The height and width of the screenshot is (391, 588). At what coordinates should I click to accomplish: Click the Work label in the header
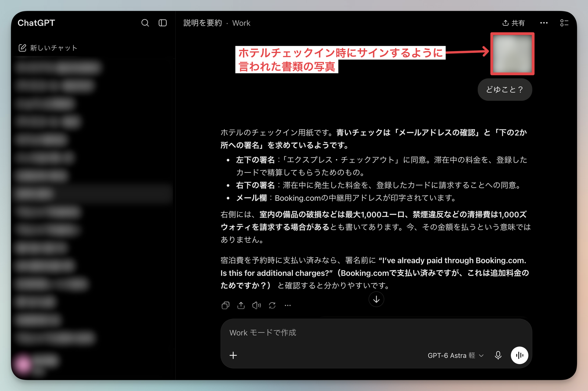pos(241,23)
